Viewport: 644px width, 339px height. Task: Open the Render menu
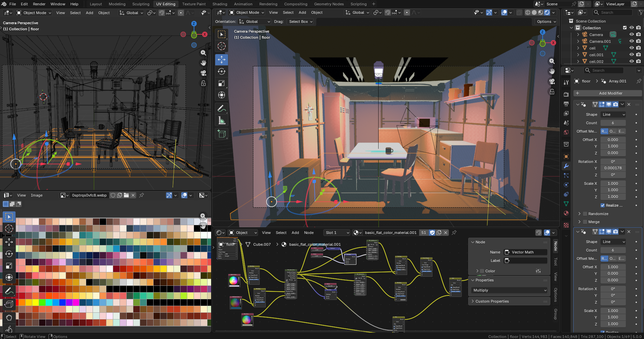click(39, 4)
